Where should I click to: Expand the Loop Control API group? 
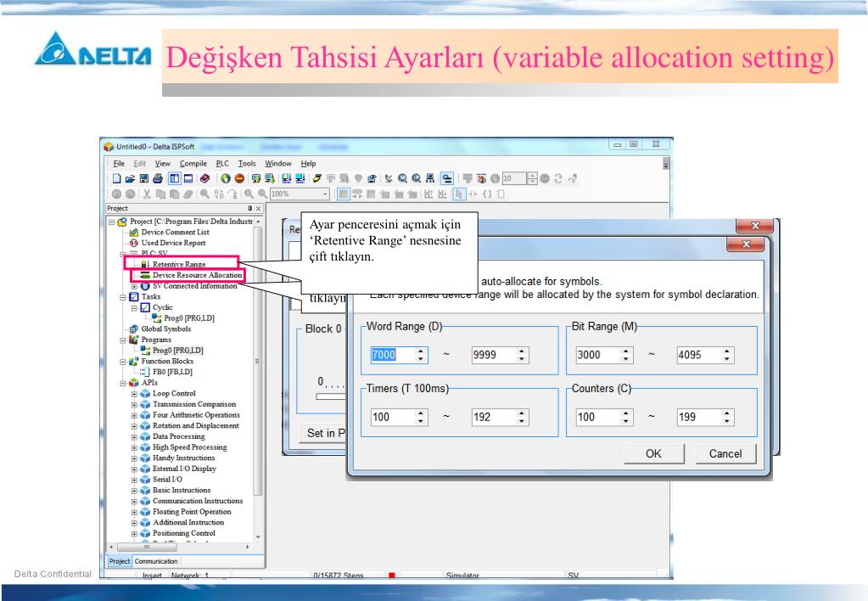134,394
